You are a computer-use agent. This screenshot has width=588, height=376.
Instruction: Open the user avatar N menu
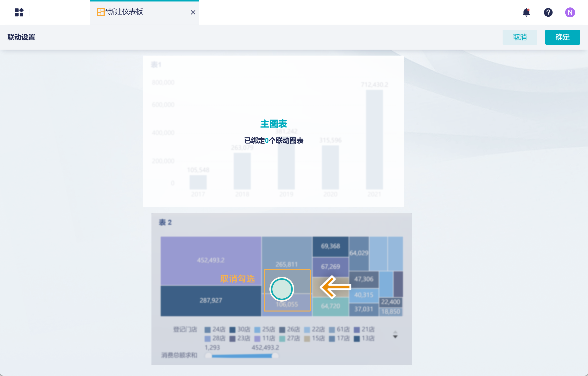coord(570,12)
